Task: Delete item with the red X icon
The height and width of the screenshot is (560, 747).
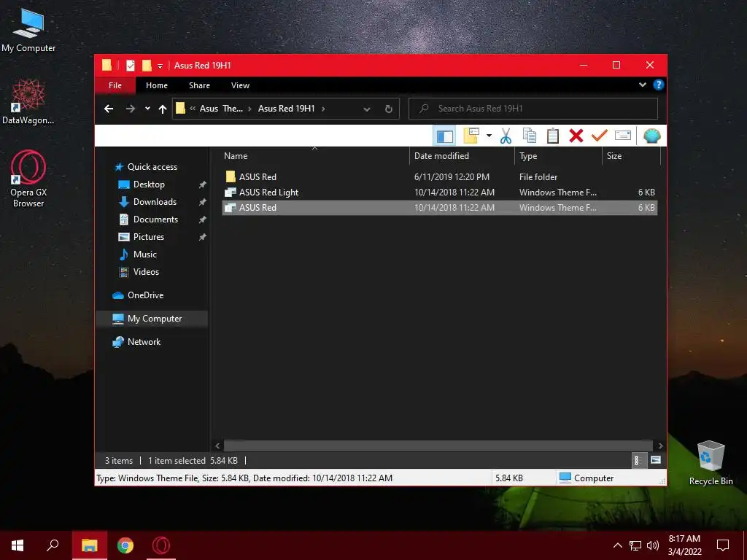Action: coord(576,136)
